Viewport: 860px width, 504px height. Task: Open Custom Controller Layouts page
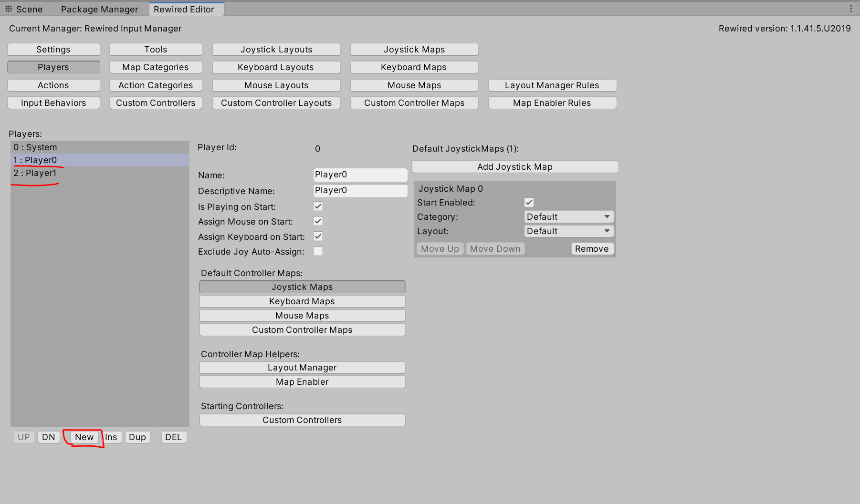click(276, 103)
